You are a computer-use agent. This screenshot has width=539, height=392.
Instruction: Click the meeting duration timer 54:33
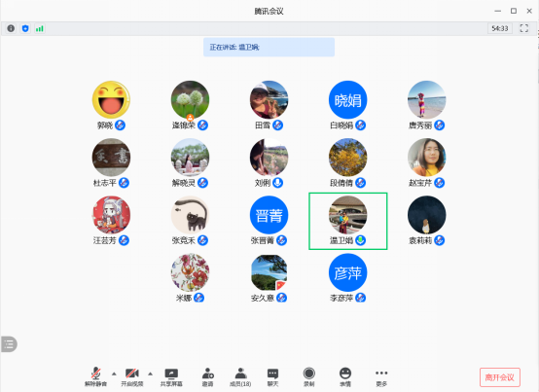click(500, 28)
